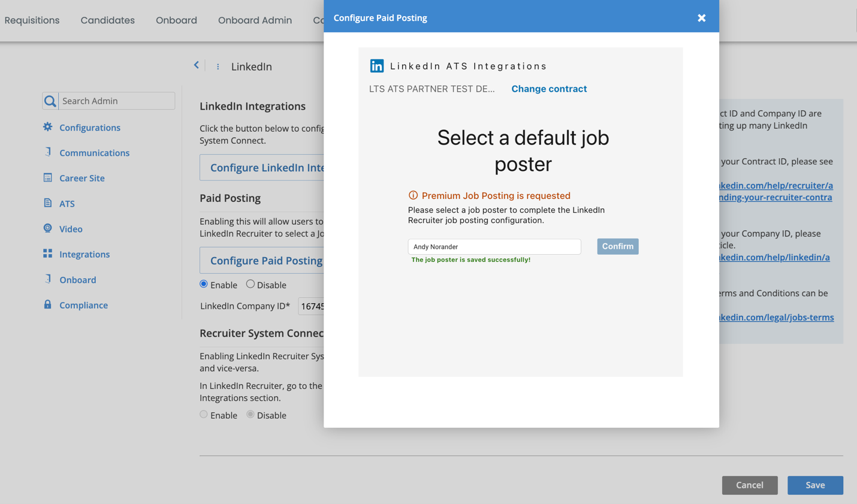Select Enable radio under Paid Posting
The height and width of the screenshot is (504, 857).
(x=204, y=284)
